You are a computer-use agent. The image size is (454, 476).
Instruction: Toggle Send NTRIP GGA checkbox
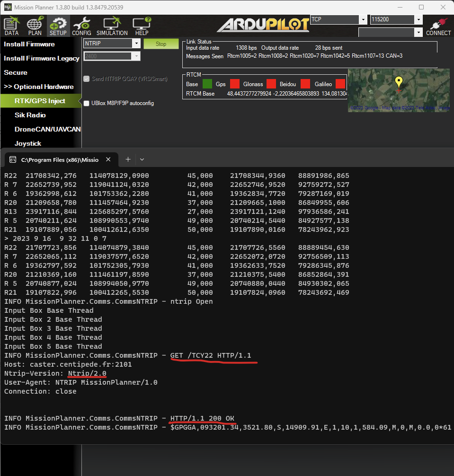coord(87,79)
